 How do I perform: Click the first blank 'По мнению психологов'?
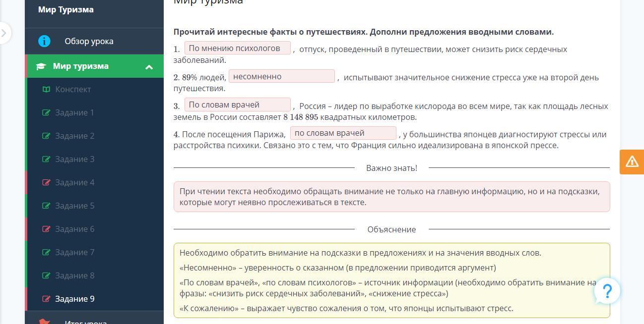[x=237, y=48]
